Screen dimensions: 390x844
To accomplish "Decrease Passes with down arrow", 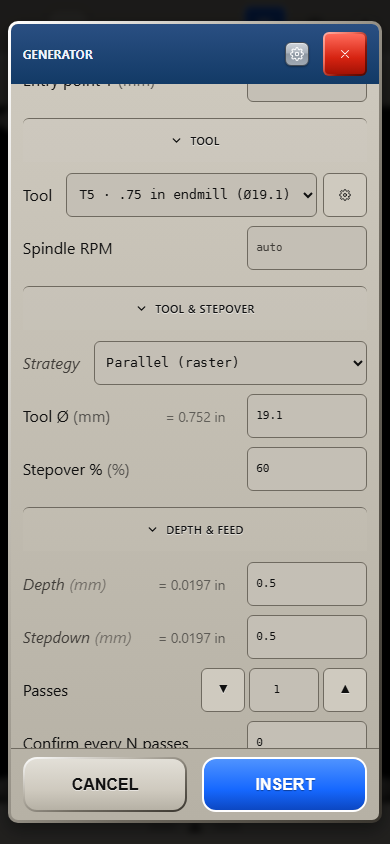I will point(223,690).
